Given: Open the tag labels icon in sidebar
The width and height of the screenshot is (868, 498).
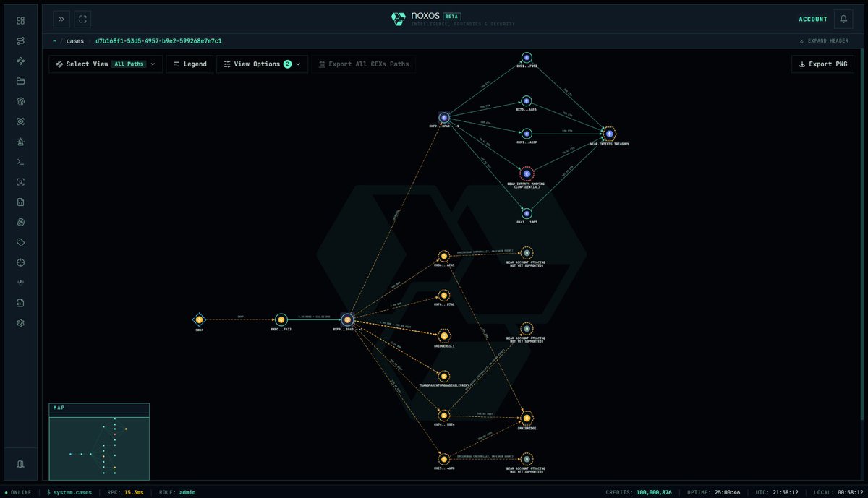Looking at the screenshot, I should [x=20, y=242].
